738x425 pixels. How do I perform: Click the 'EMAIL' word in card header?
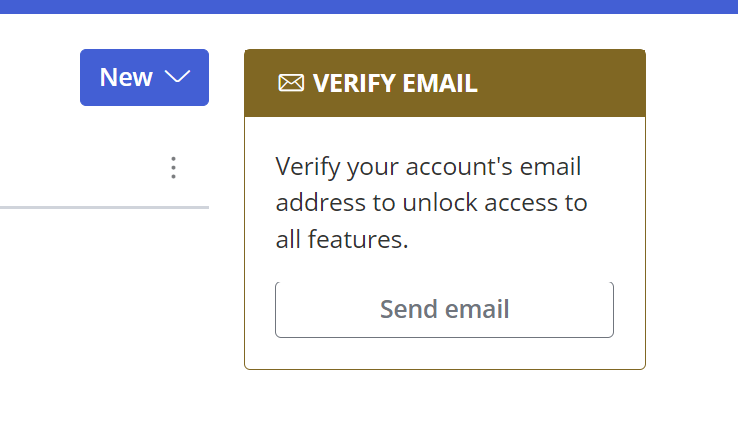point(440,83)
